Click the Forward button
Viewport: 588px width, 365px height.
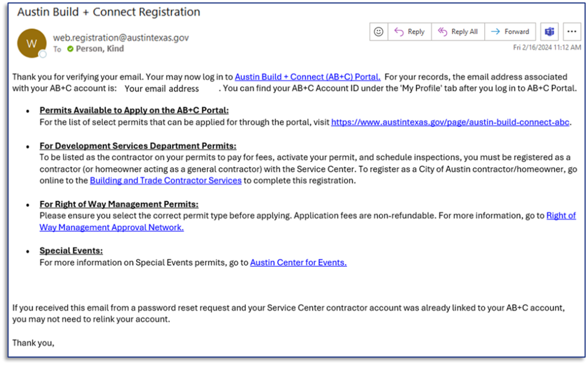click(x=510, y=32)
